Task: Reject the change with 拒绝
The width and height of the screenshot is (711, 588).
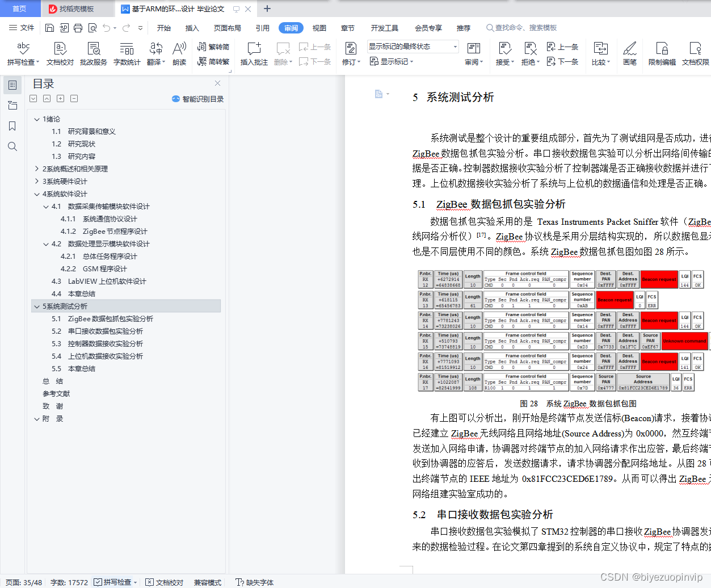Action: coord(531,53)
